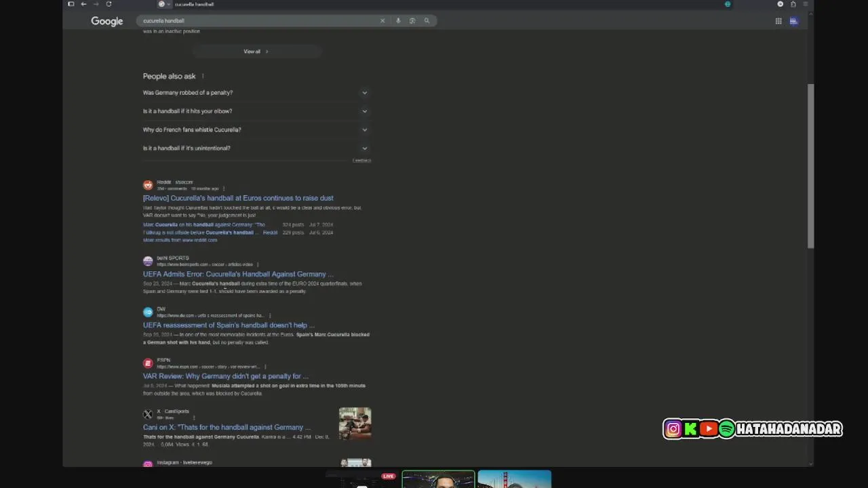Select the LIVE stream thumbnail at the bottom

[x=362, y=479]
